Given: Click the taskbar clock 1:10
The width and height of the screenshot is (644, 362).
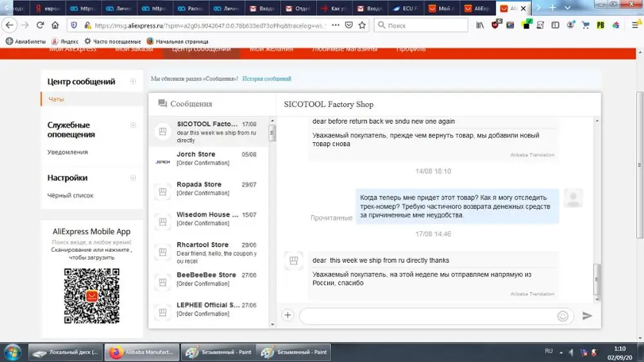Looking at the screenshot, I should (620, 349).
